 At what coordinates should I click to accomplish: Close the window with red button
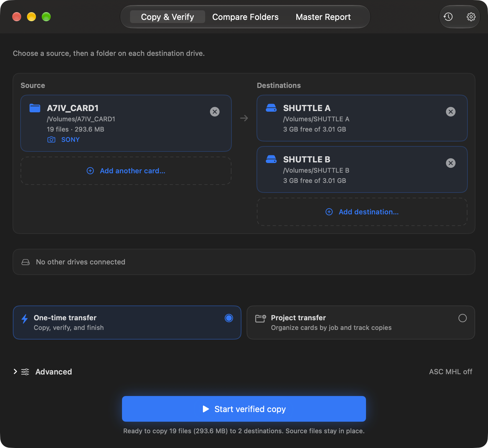click(x=17, y=17)
